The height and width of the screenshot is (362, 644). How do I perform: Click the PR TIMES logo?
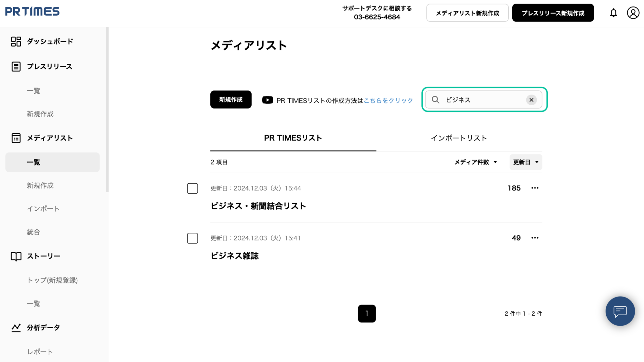(x=32, y=12)
